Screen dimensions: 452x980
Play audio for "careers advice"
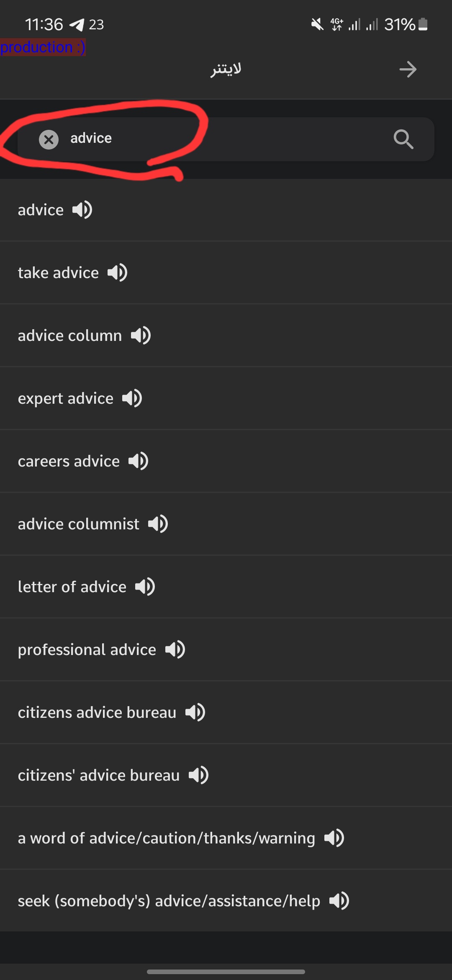tap(139, 461)
